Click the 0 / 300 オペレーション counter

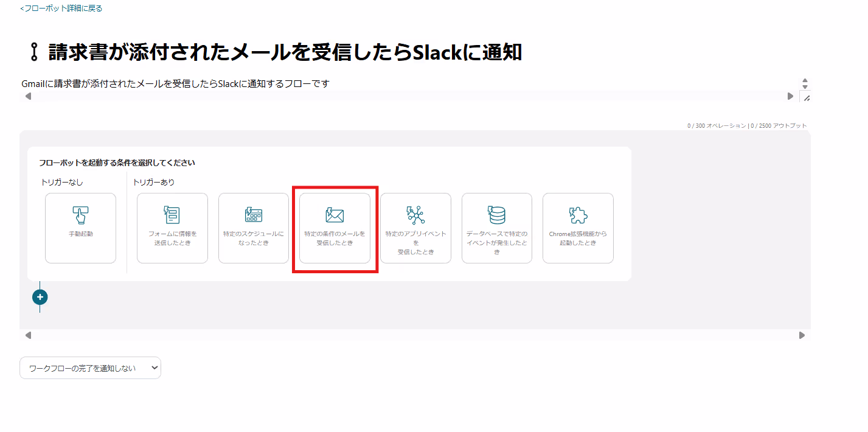[717, 126]
